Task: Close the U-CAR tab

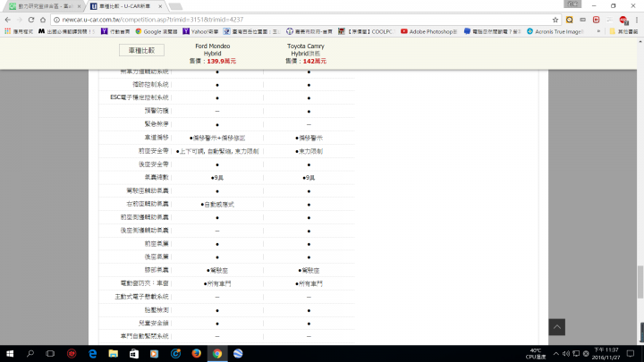Action: [161, 6]
